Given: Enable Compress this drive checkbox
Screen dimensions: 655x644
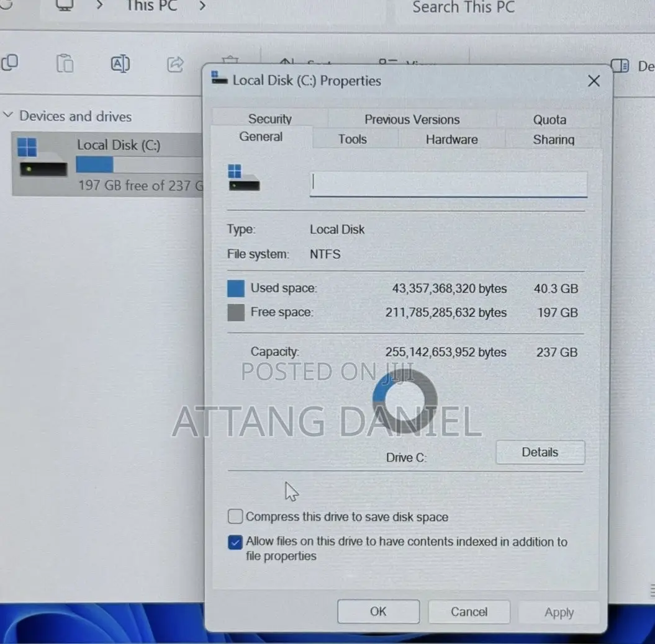Looking at the screenshot, I should click(235, 516).
